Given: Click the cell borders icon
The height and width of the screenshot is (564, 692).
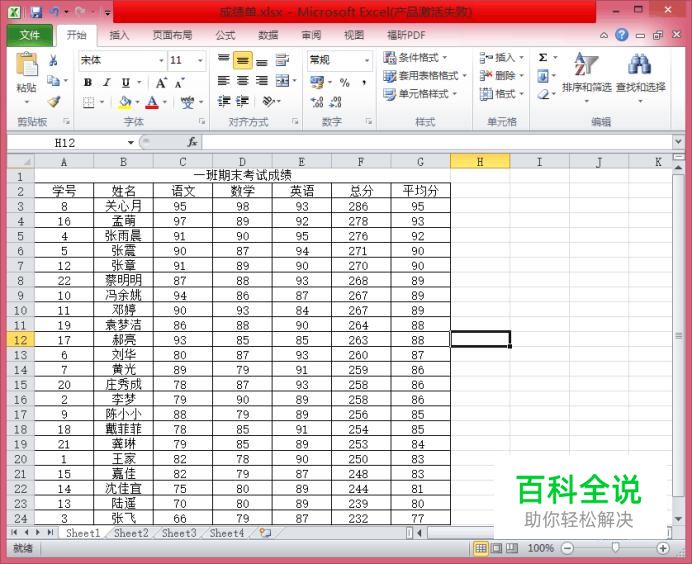Looking at the screenshot, I should point(89,102).
